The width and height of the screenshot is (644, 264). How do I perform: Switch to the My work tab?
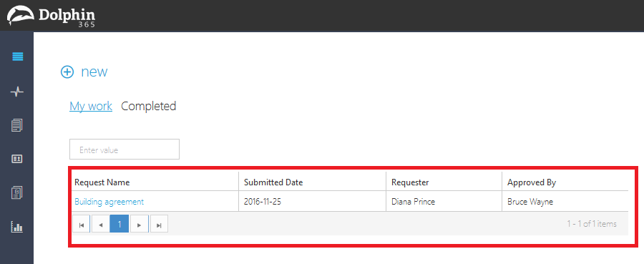point(91,107)
